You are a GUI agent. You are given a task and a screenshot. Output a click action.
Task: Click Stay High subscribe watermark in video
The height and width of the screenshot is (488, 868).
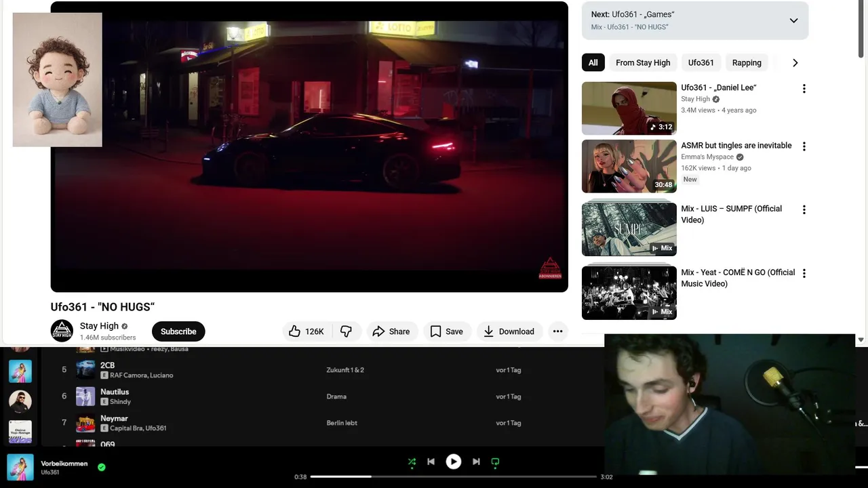(x=550, y=268)
